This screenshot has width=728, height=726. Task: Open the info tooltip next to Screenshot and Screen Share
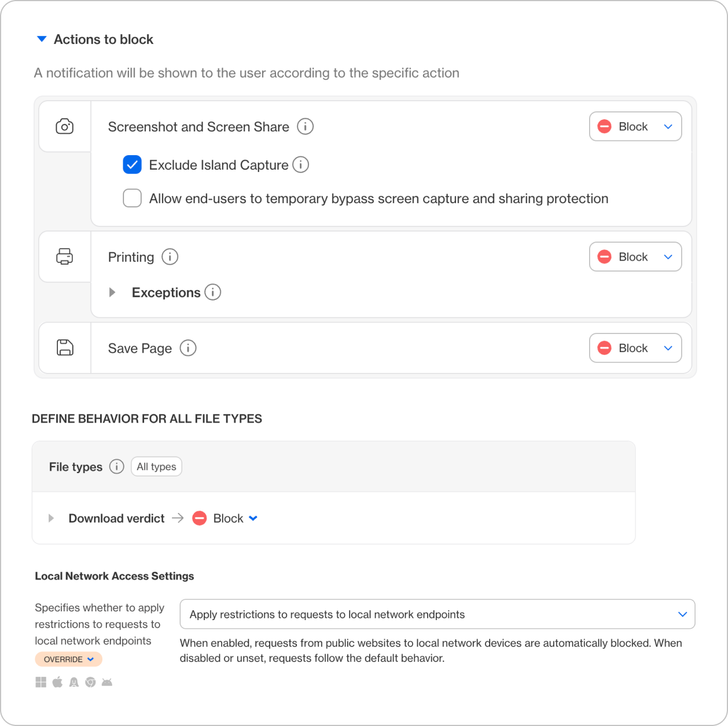(305, 126)
